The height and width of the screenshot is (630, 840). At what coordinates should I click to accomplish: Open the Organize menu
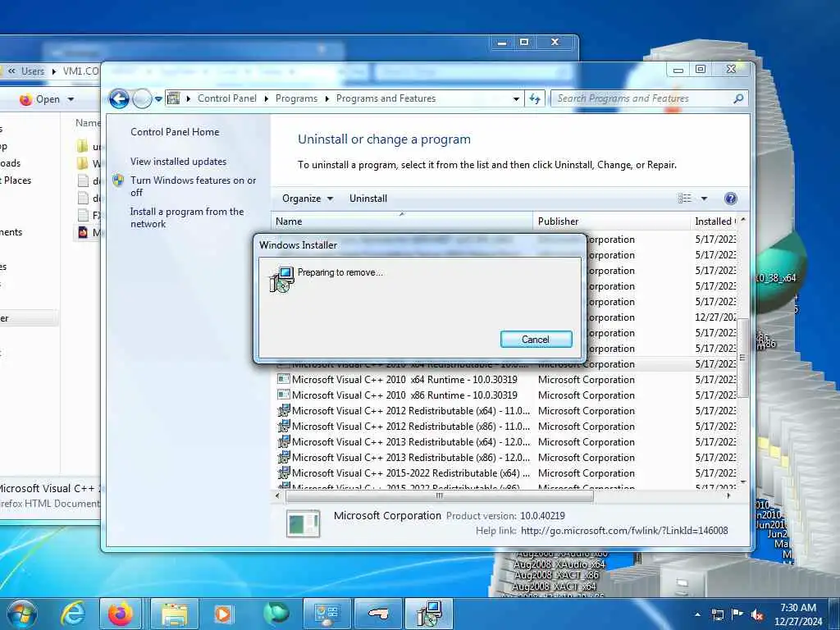[x=308, y=199]
